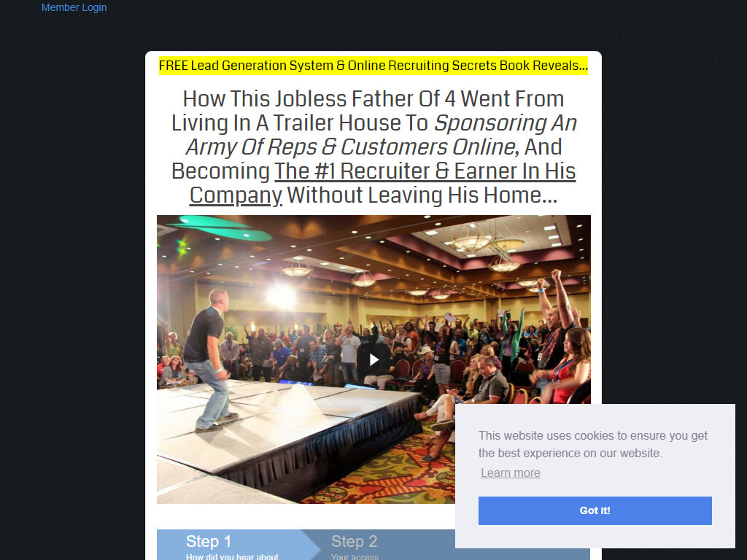Click the Step 1 arrow chevron divider
This screenshot has height=560, width=747.
click(311, 545)
